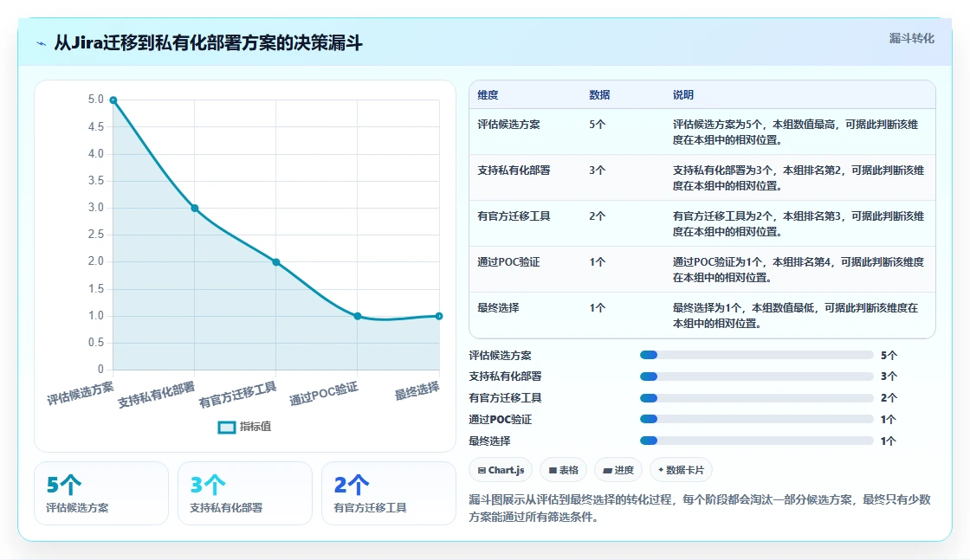Click the 维度 column header
Screen dimensions: 970x560
pos(488,95)
